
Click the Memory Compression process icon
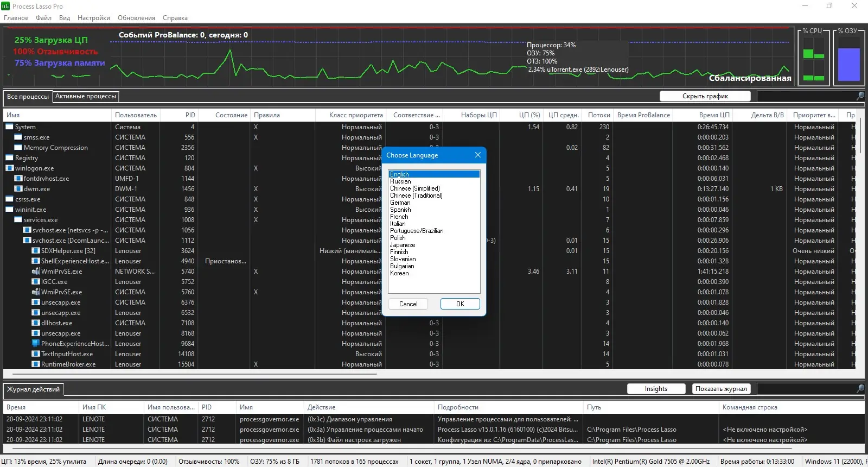[x=18, y=148]
